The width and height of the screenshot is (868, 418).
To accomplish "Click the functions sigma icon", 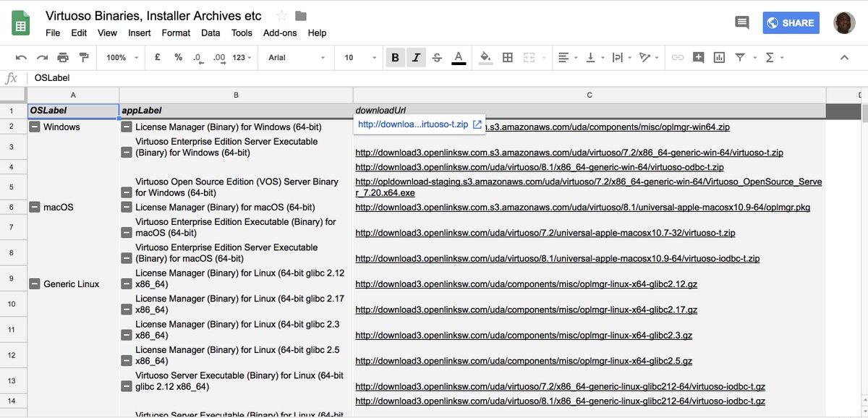I will (x=770, y=58).
